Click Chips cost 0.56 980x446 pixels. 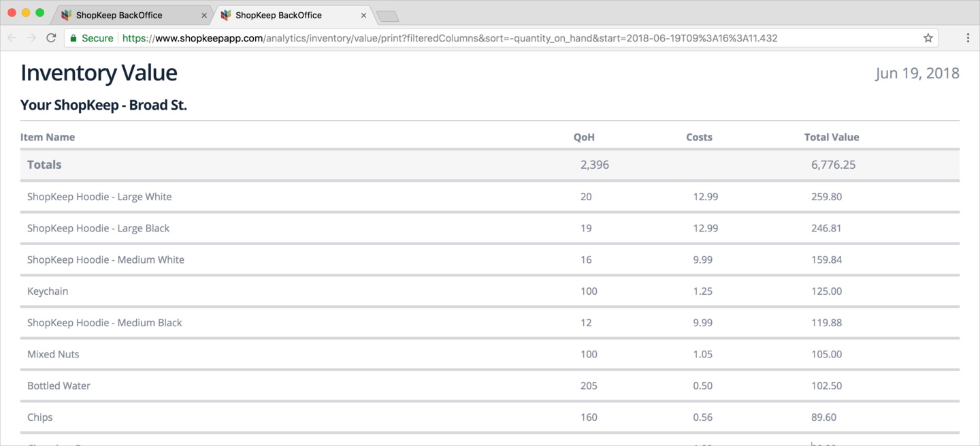tap(703, 417)
